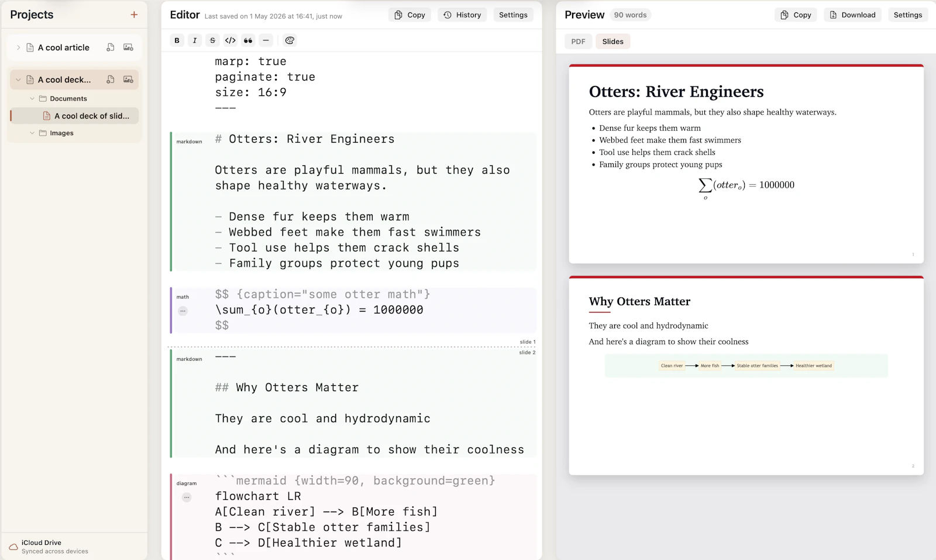936x560 pixels.
Task: Open the A cool deck of slides document
Action: (75, 116)
